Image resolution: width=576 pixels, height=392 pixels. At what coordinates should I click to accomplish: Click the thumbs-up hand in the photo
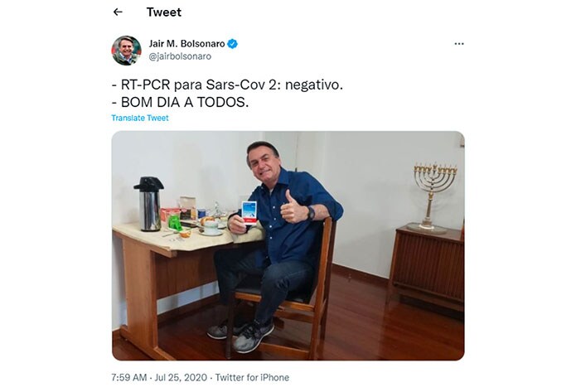293,207
